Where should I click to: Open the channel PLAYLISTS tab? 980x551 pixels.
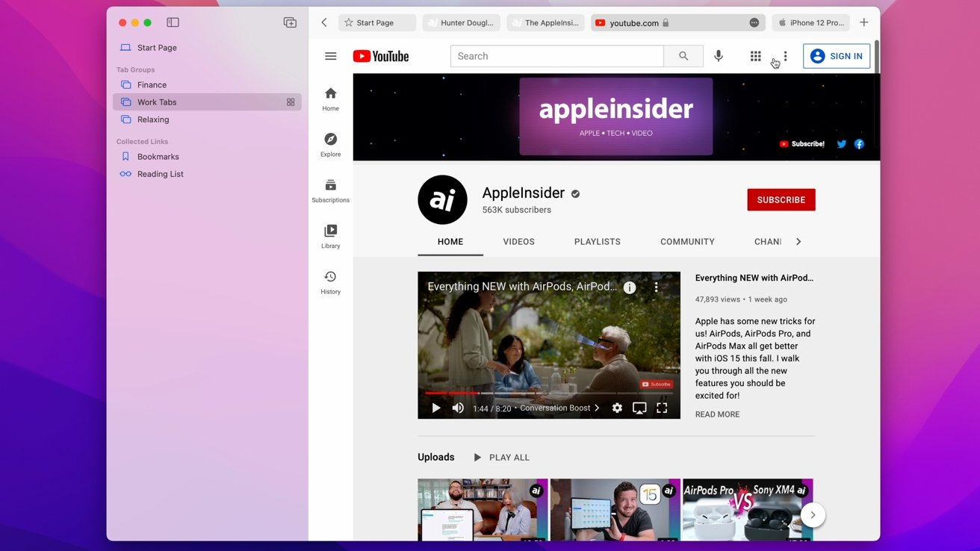598,242
